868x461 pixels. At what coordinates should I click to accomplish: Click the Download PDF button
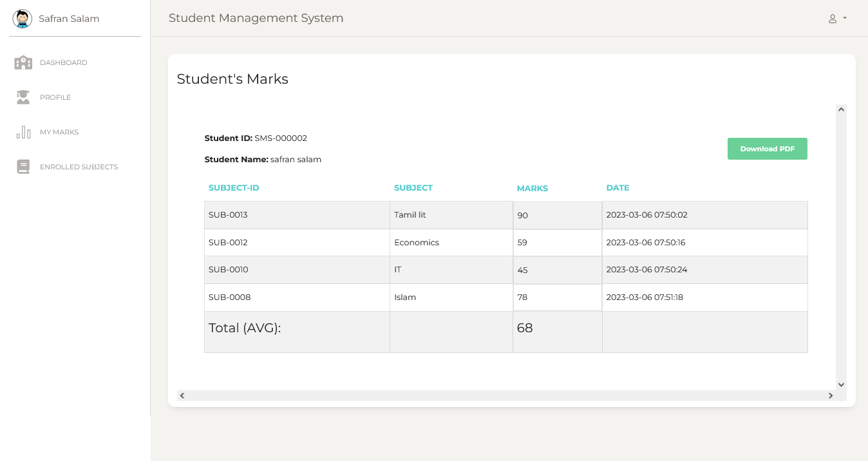tap(767, 149)
